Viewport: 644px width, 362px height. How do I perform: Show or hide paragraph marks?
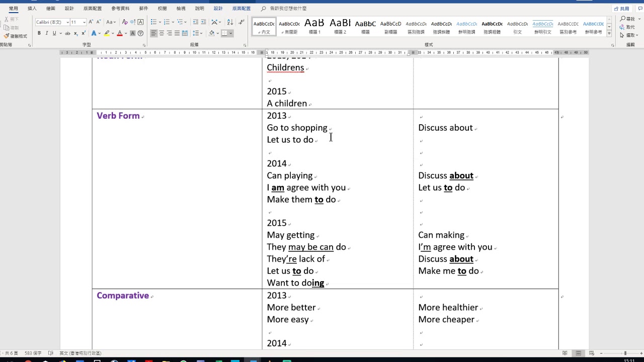pos(241,22)
